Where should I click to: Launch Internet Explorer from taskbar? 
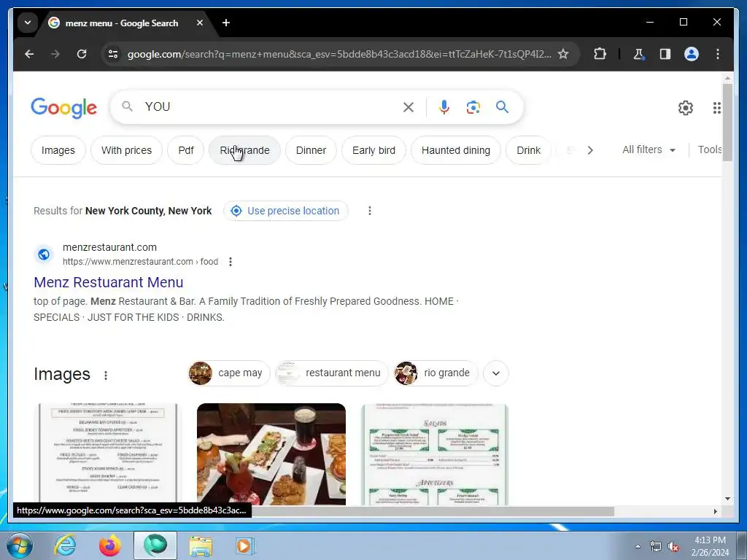pos(65,545)
